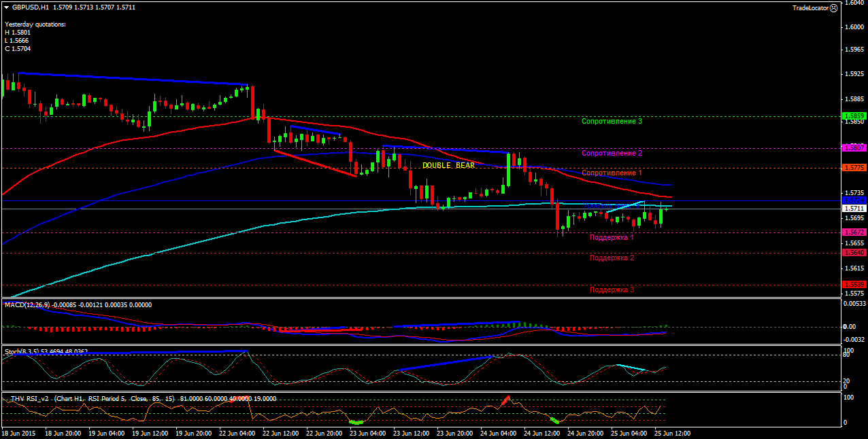Click the TradeLocator round icon
This screenshot has height=439, width=868.
(833, 7)
